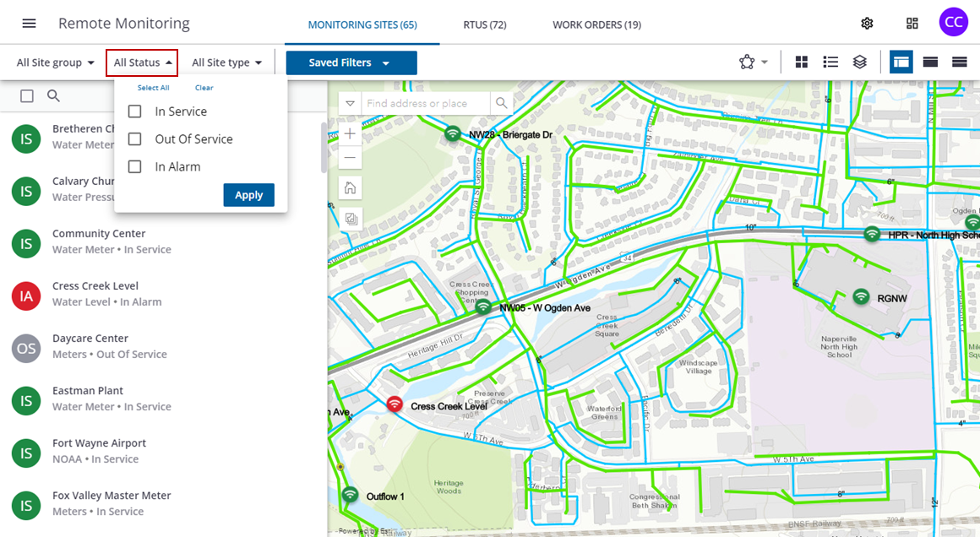The image size is (980, 537).
Task: Open the app launcher grid icon
Action: pos(912,24)
